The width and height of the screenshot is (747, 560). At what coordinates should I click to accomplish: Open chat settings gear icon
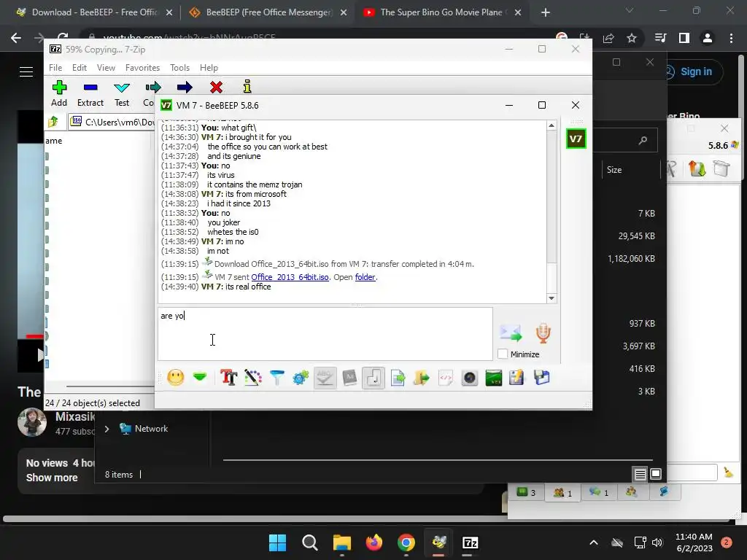pos(301,378)
